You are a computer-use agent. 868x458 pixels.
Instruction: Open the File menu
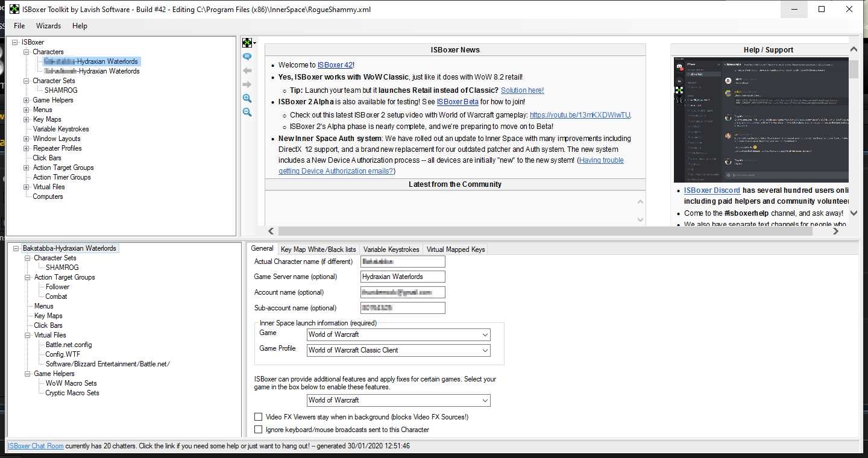[19, 26]
